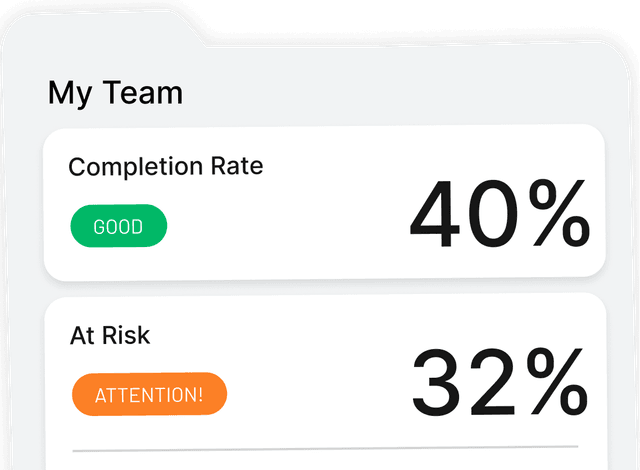
Task: Open the At Risk card
Action: pos(324,380)
